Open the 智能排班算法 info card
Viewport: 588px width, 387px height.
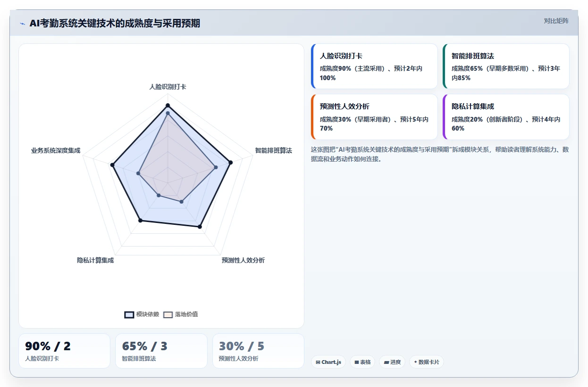(506, 66)
